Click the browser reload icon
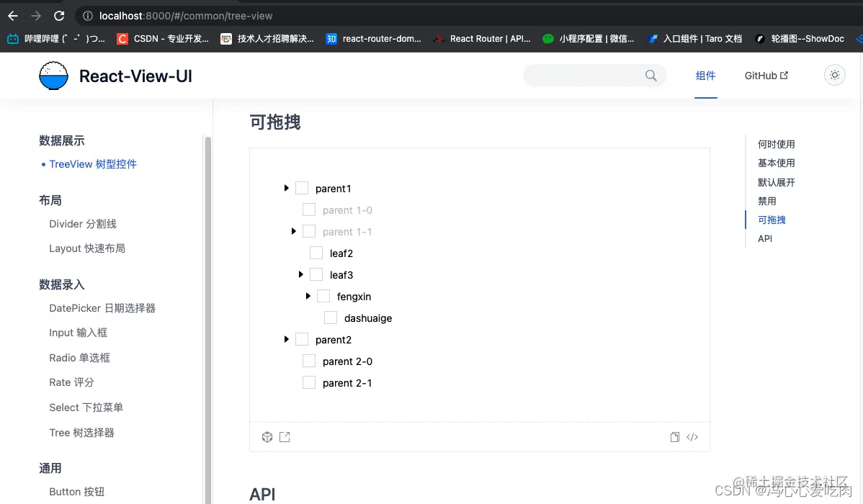This screenshot has width=863, height=504. pos(60,15)
